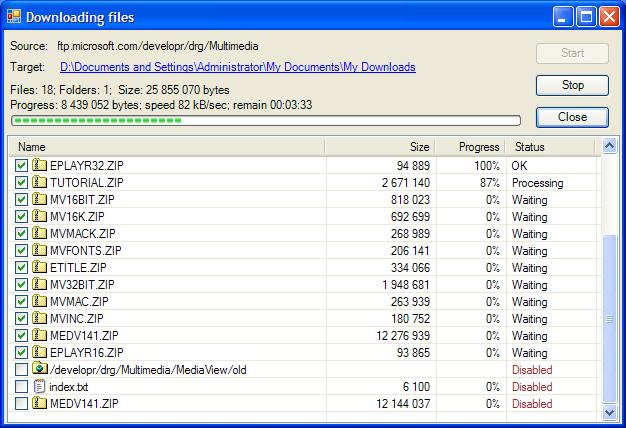The width and height of the screenshot is (626, 428).
Task: Click the zip icon of disabled MEDV141.ZIP
Action: click(x=39, y=403)
